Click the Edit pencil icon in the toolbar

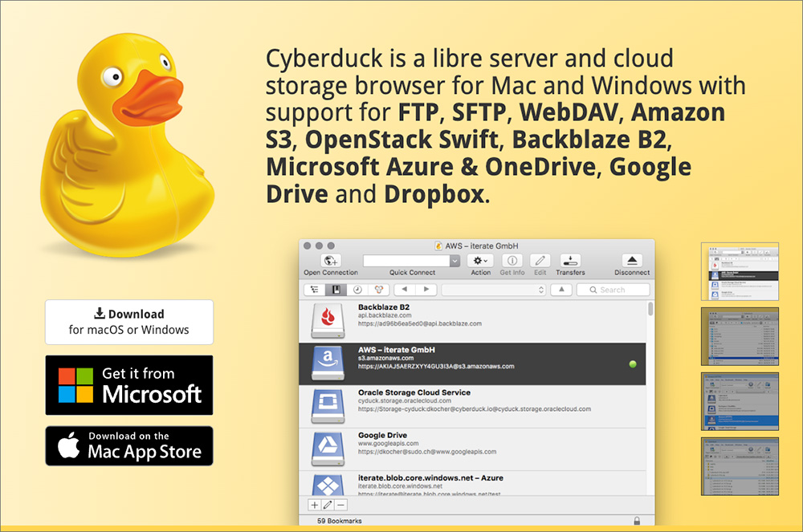coord(540,261)
